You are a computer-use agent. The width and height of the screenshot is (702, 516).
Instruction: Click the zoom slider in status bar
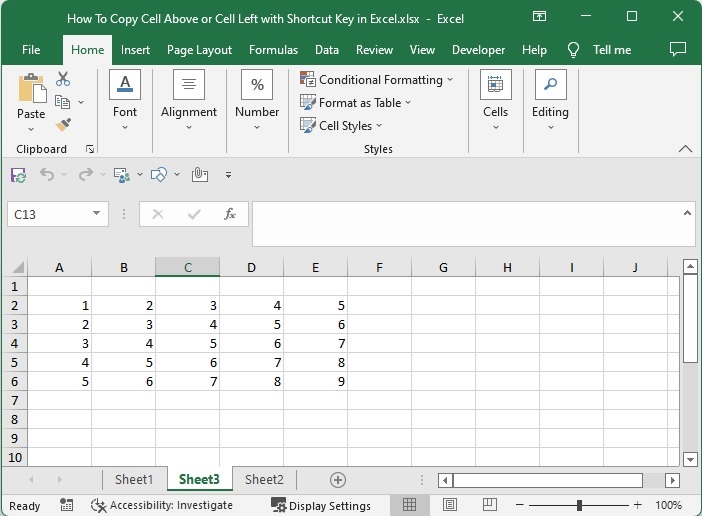tap(579, 505)
